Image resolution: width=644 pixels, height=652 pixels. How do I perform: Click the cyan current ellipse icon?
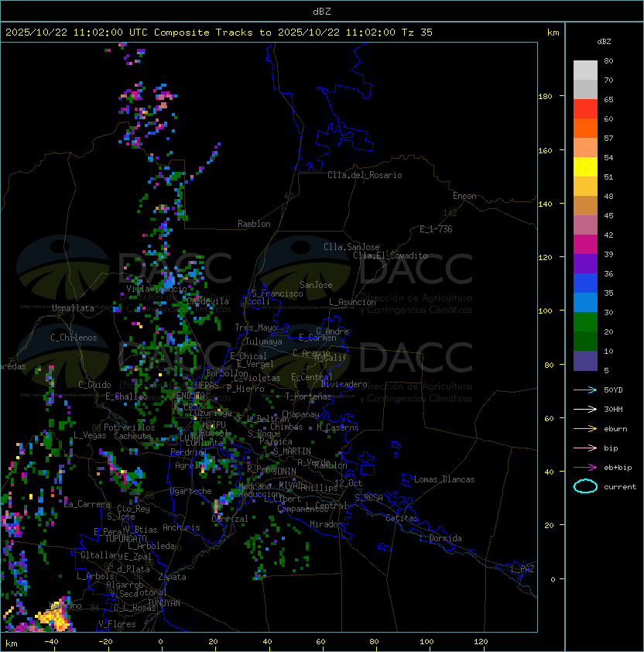[x=585, y=486]
